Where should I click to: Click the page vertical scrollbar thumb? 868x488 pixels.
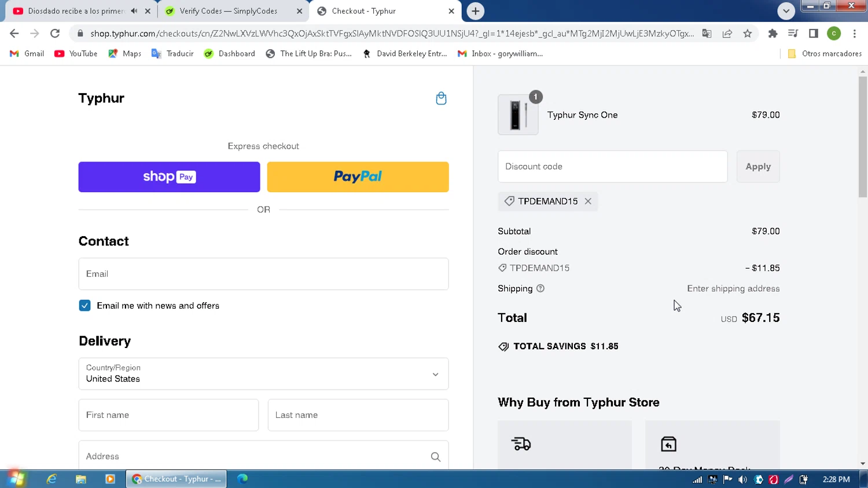(863, 137)
